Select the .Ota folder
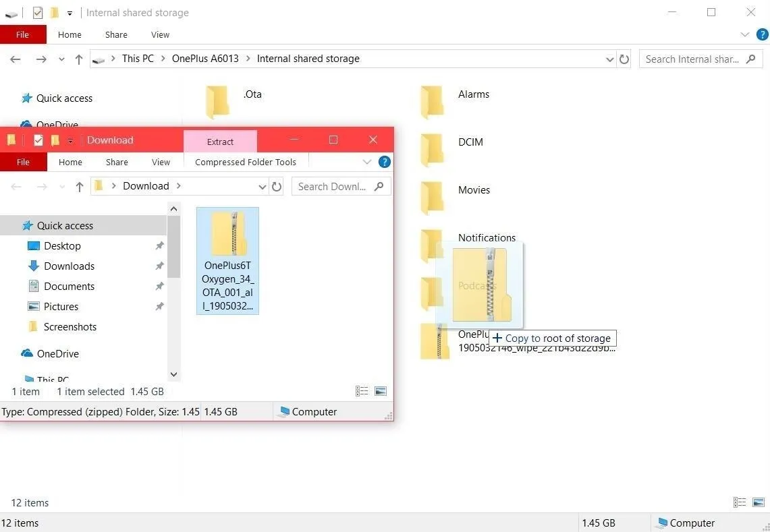Viewport: 770px width, 532px height. coord(233,102)
